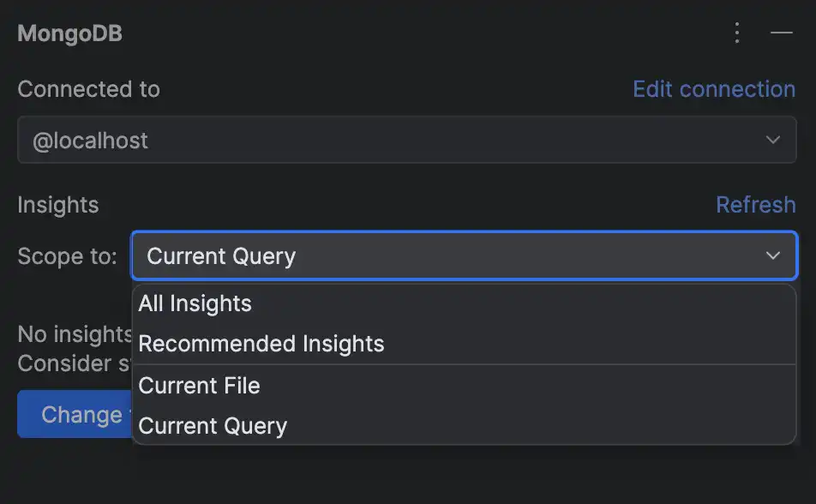The width and height of the screenshot is (816, 504).
Task: Collapse the MongoDB panel
Action: (781, 33)
